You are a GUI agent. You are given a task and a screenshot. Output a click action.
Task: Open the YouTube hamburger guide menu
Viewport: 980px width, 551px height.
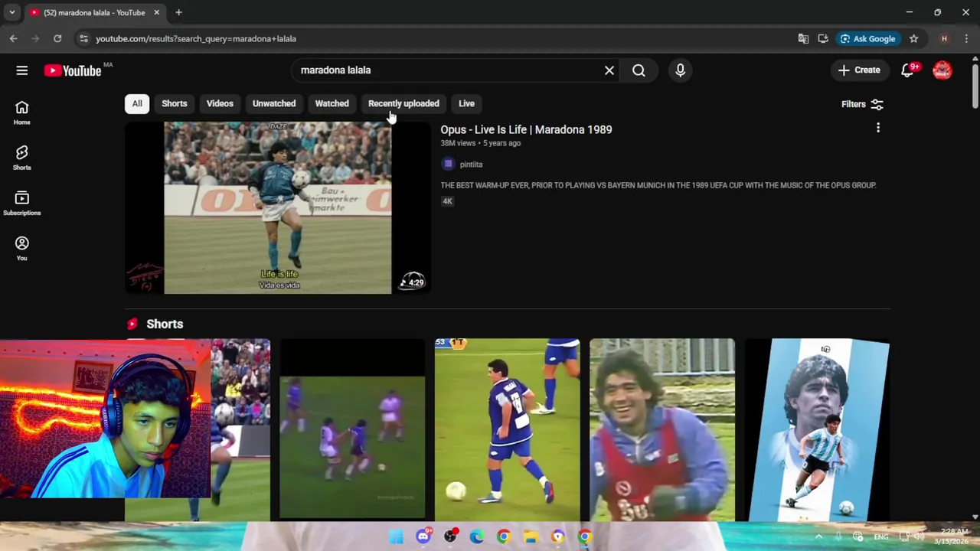pos(21,70)
